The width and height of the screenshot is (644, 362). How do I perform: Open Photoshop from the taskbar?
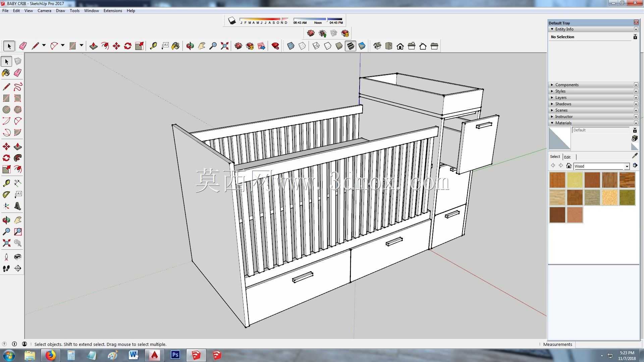click(x=175, y=355)
